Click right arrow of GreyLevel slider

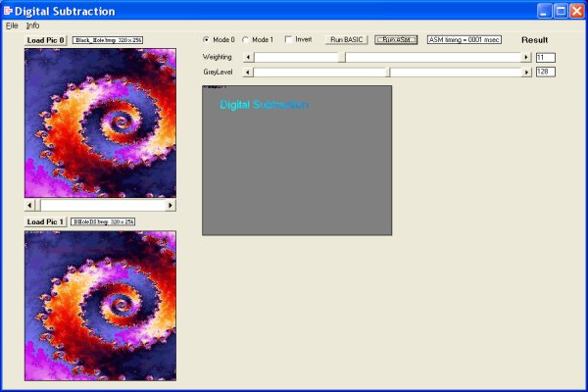coord(527,73)
